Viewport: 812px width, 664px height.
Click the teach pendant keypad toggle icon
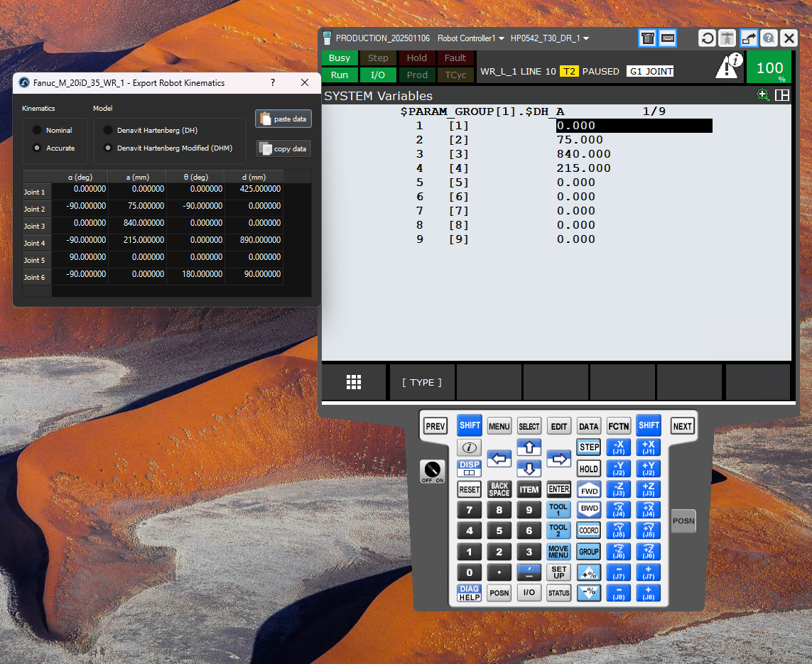(x=647, y=38)
